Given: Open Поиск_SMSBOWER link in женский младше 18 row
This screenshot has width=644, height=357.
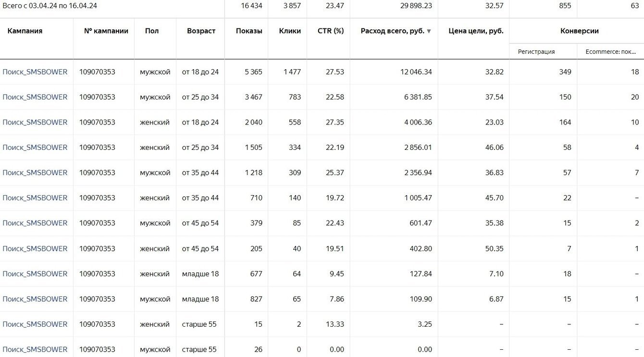Looking at the screenshot, I should (35, 274).
